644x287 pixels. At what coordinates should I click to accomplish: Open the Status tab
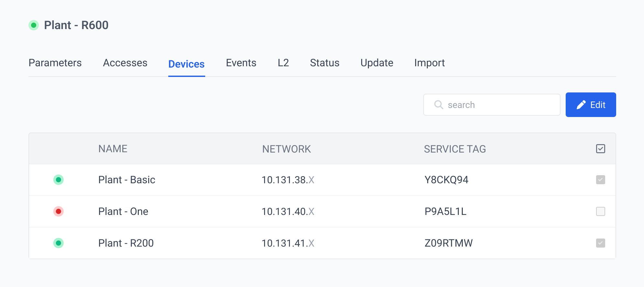pyautogui.click(x=325, y=63)
